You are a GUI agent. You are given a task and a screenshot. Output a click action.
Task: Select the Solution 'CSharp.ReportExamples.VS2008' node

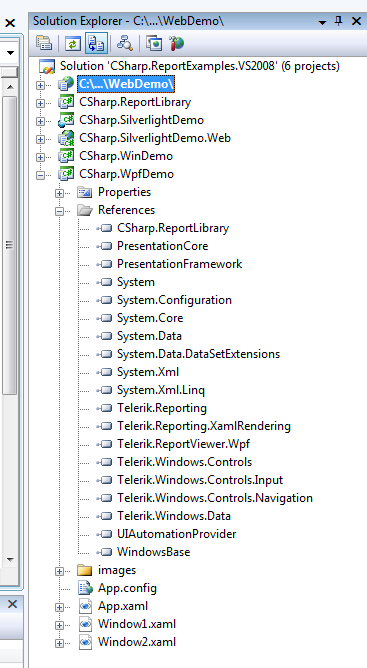coord(200,66)
